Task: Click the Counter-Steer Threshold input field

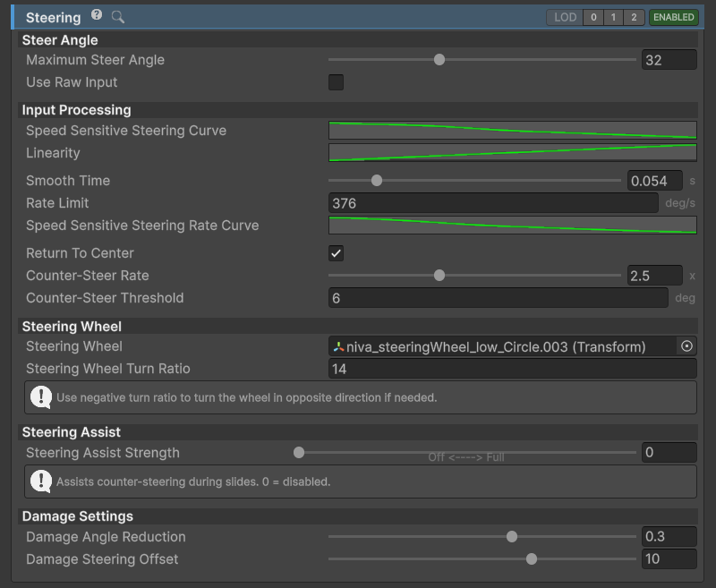Action: pos(499,298)
